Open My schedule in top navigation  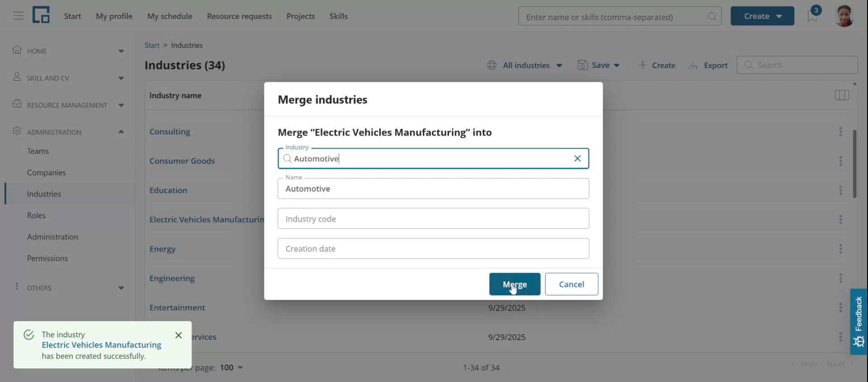[170, 16]
